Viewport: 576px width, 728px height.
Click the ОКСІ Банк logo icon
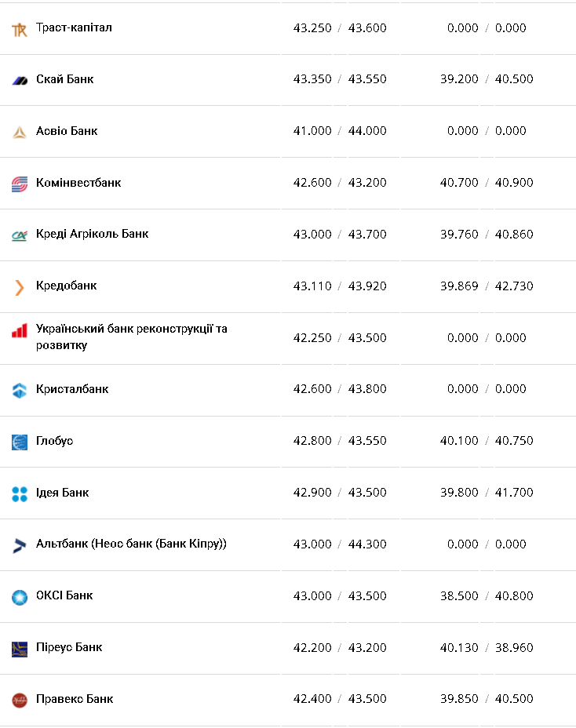pos(20,597)
